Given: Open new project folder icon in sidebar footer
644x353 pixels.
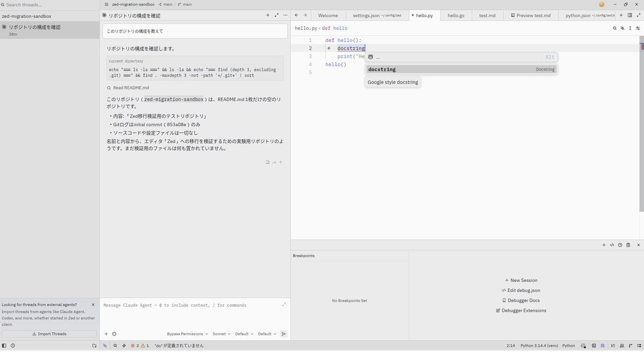Looking at the screenshot, I should click(94, 346).
